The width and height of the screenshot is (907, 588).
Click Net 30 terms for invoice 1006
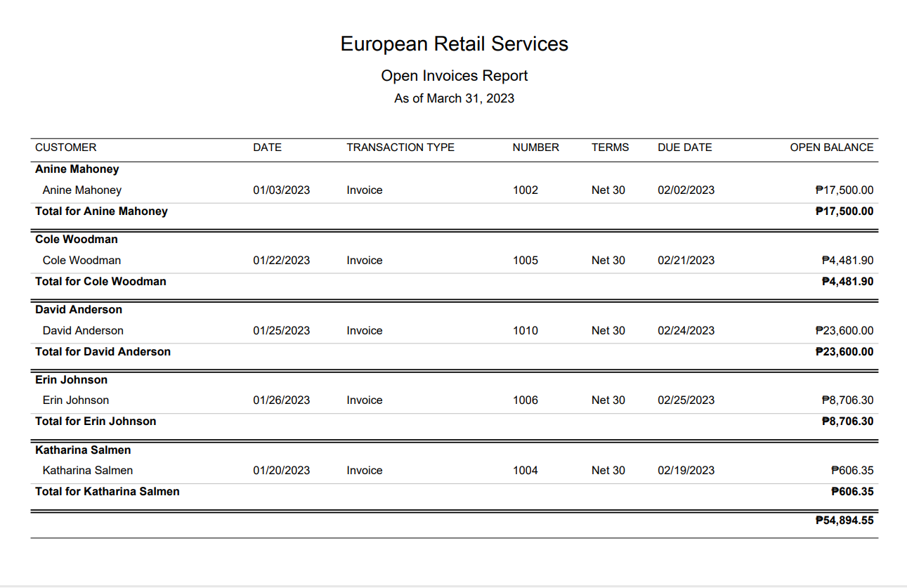(x=608, y=400)
